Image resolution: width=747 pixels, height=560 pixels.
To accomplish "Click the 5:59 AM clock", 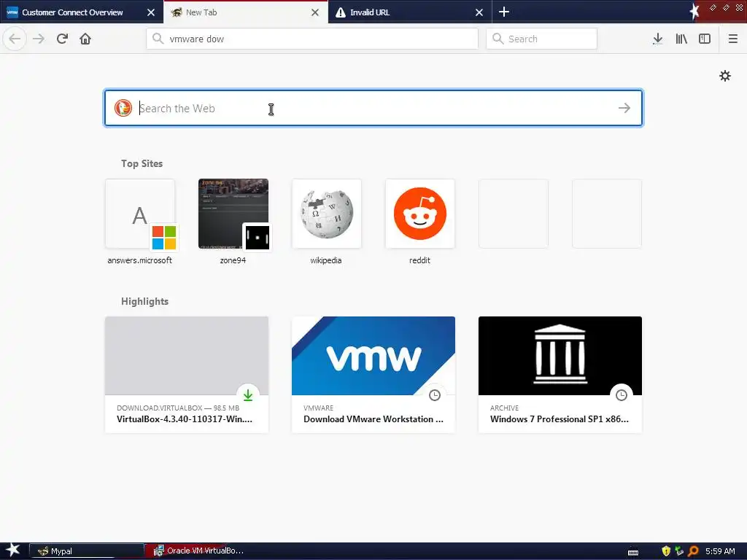I will (720, 551).
